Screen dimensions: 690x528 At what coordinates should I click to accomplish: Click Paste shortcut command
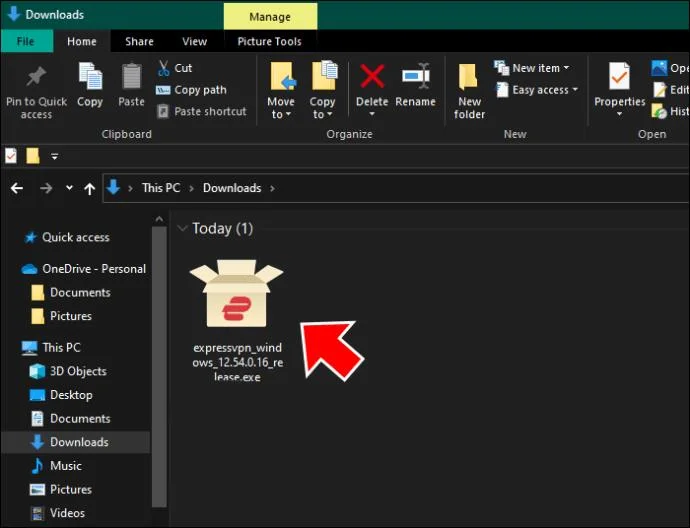point(202,111)
